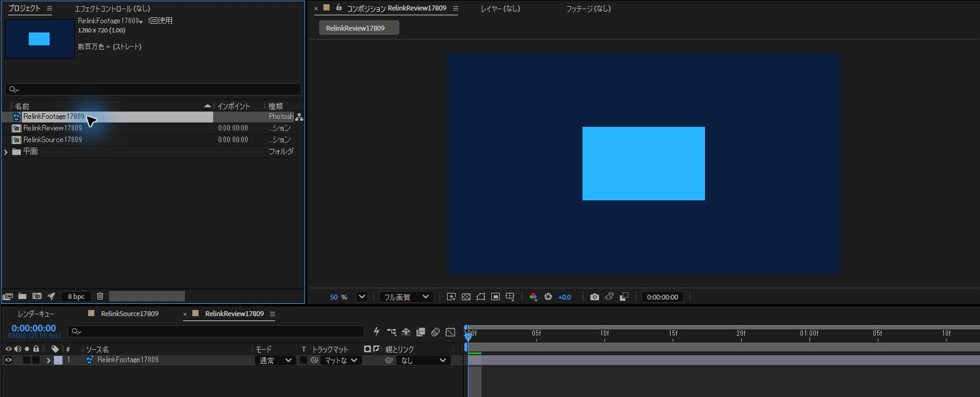Open the viewer magnification dropdown arrow
Viewport: 980px width, 397px height.
point(362,297)
